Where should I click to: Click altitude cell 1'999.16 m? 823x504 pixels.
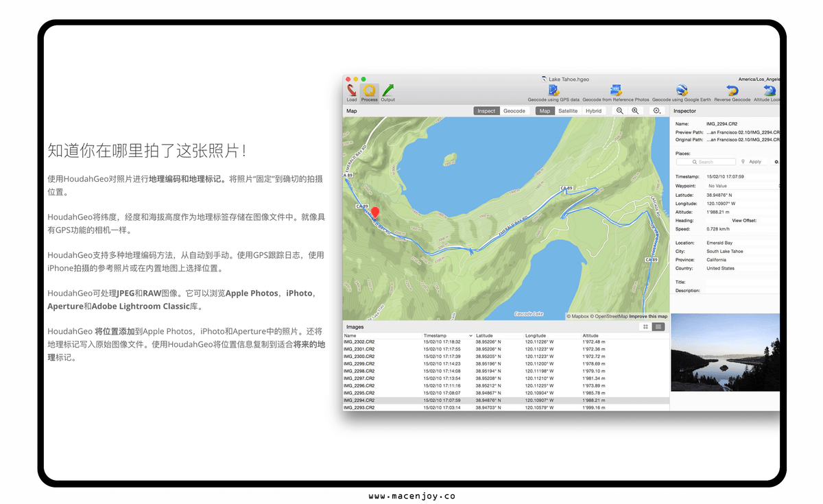(594, 407)
